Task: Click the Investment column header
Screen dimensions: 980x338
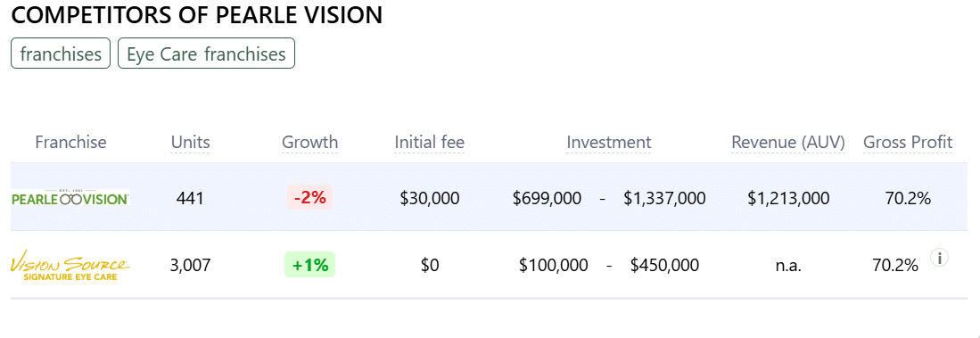Action: [x=609, y=143]
